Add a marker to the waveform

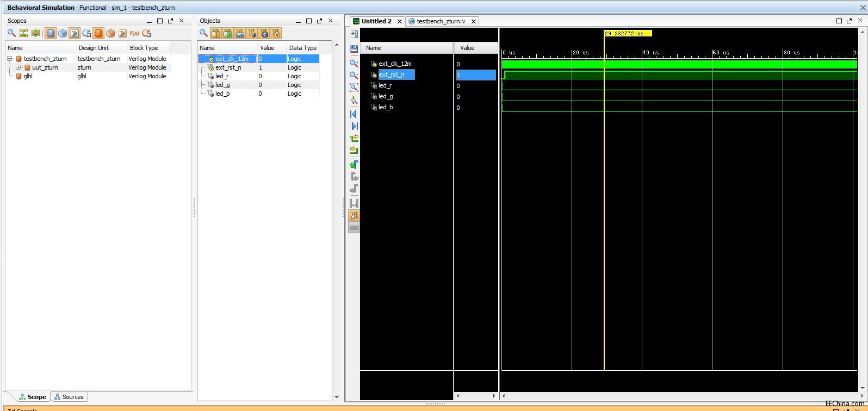[354, 164]
